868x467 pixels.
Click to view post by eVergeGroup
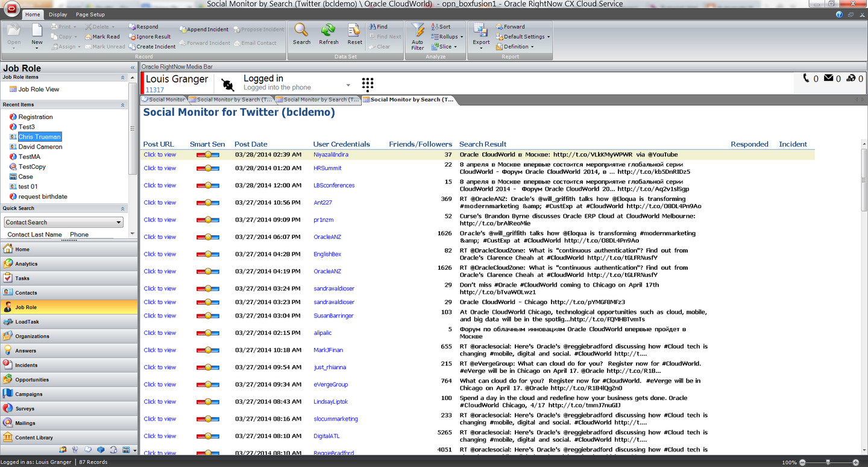160,384
